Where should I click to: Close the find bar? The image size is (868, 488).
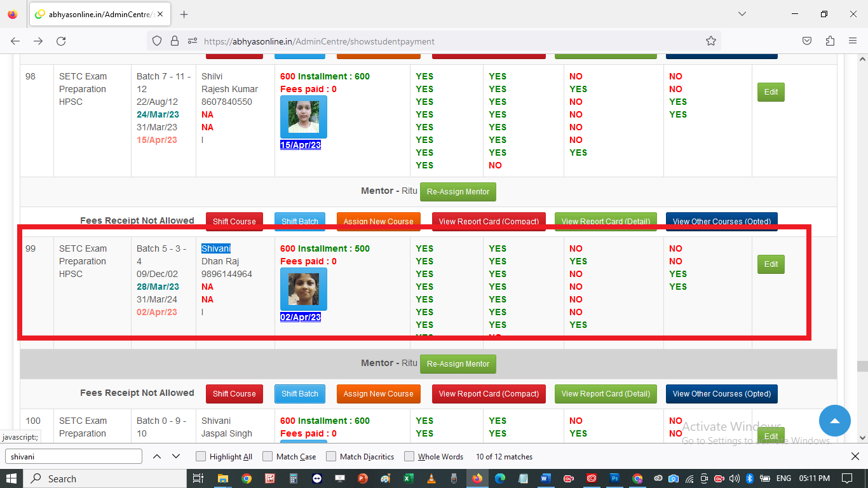tap(855, 456)
